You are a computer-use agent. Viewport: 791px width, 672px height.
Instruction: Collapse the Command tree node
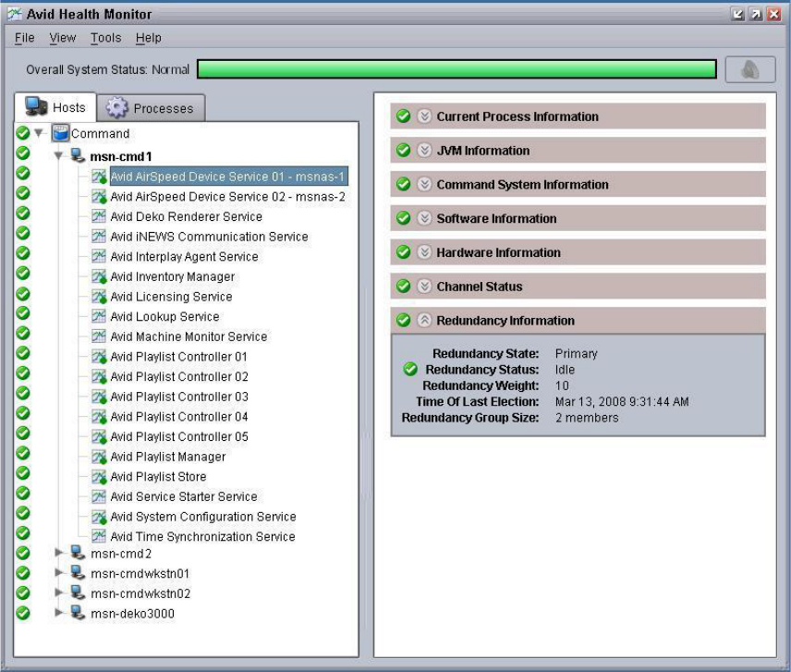[x=39, y=134]
